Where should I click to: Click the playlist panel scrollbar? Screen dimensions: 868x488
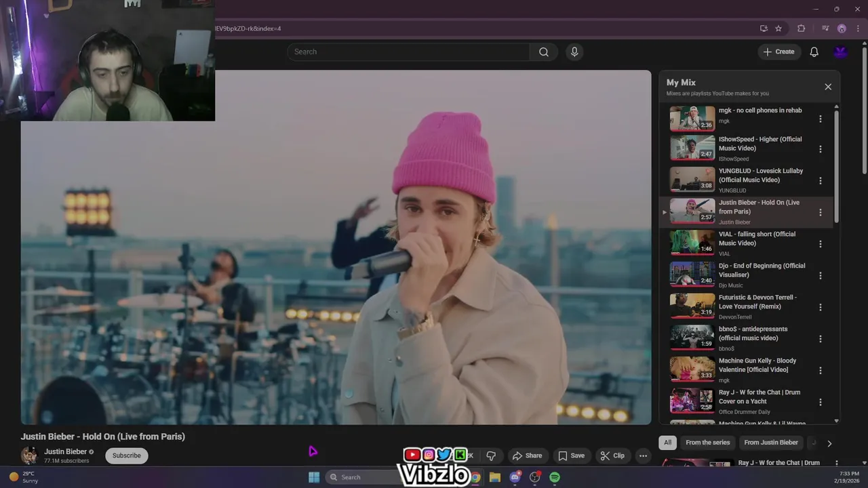point(836,166)
